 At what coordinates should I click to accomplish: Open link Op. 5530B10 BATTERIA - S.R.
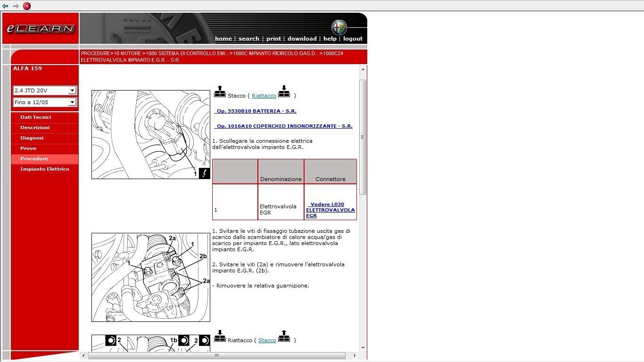[255, 111]
